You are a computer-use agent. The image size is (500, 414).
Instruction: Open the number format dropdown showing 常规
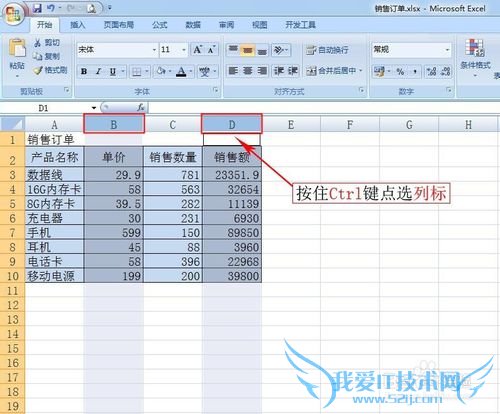tap(447, 50)
